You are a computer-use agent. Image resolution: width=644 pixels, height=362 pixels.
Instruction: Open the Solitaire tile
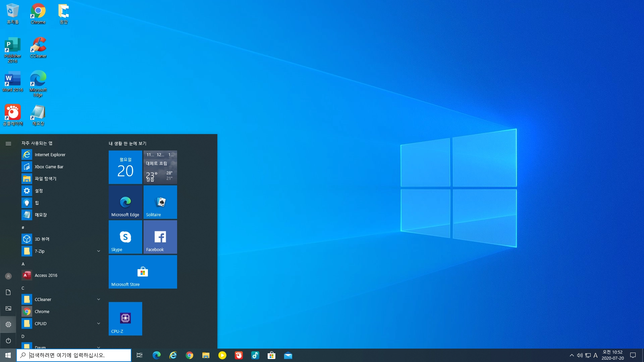click(x=160, y=202)
